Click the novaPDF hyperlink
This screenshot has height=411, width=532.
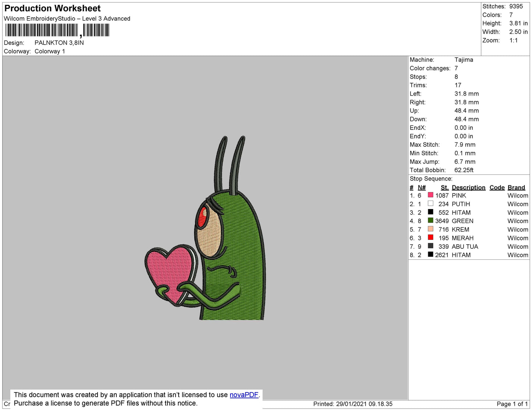coord(244,395)
